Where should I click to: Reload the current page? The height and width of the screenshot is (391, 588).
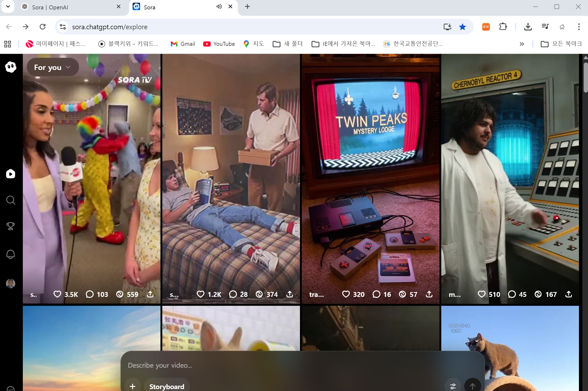[x=42, y=27]
